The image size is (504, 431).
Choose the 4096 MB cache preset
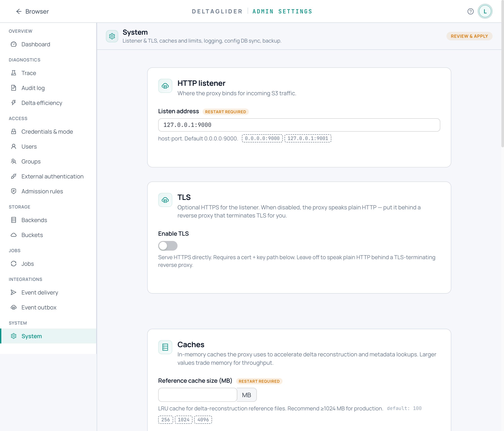(203, 420)
